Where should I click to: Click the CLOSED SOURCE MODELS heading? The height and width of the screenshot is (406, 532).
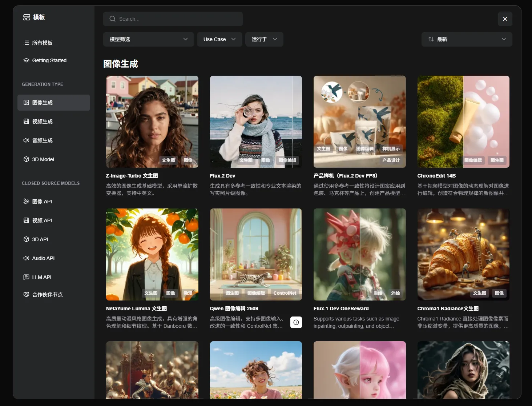pyautogui.click(x=51, y=183)
